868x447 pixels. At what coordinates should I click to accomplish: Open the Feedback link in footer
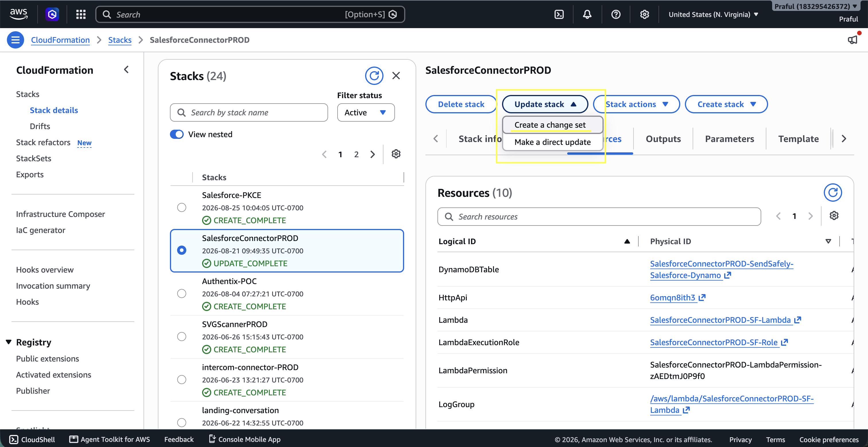pyautogui.click(x=179, y=439)
